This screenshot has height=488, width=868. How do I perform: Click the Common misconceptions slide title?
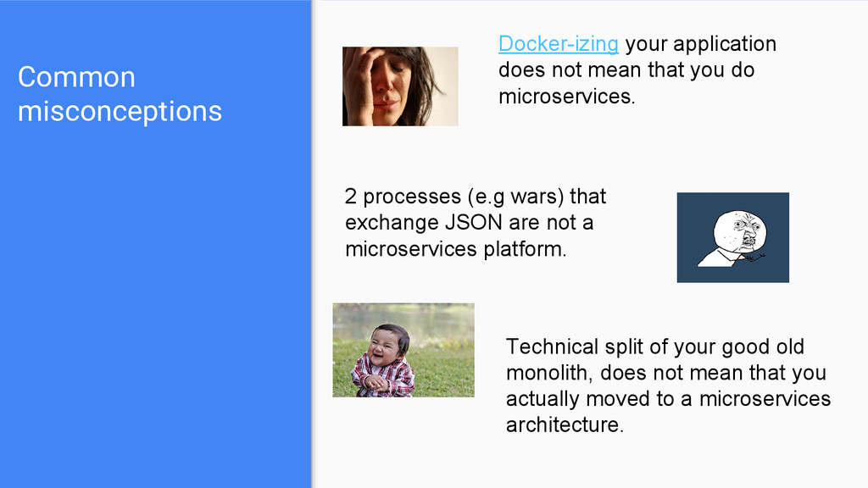pos(120,93)
